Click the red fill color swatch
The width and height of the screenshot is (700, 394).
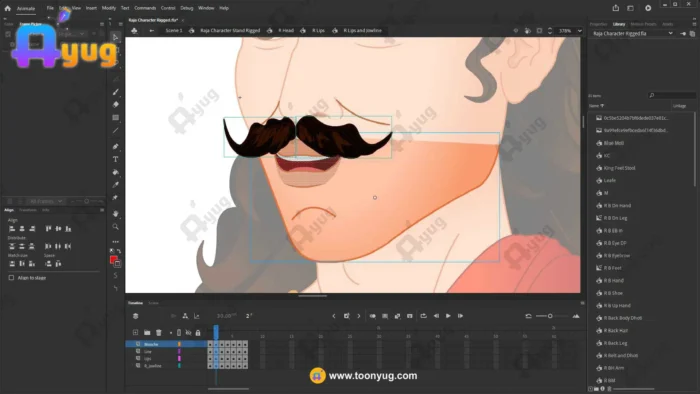(113, 260)
